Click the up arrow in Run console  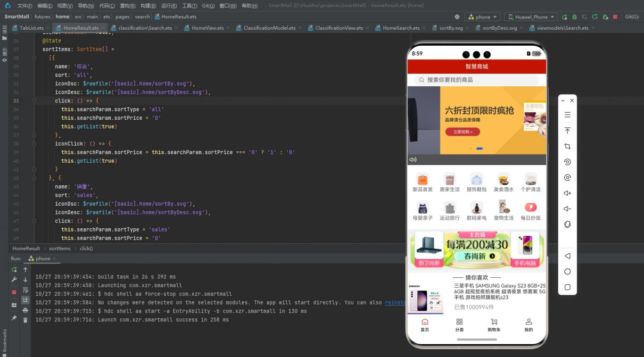(25, 270)
